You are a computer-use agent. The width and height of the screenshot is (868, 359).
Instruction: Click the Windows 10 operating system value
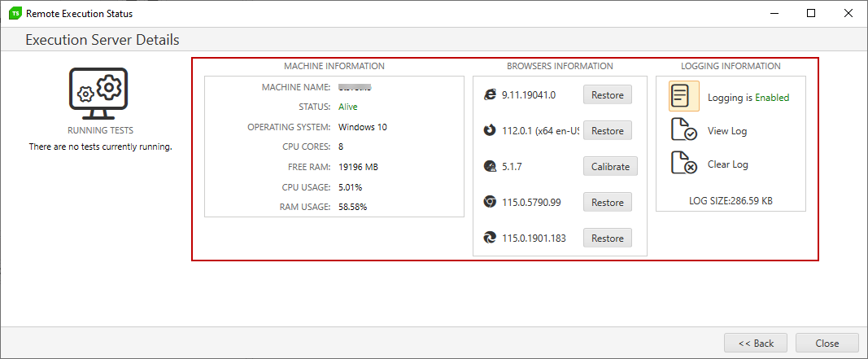click(363, 127)
